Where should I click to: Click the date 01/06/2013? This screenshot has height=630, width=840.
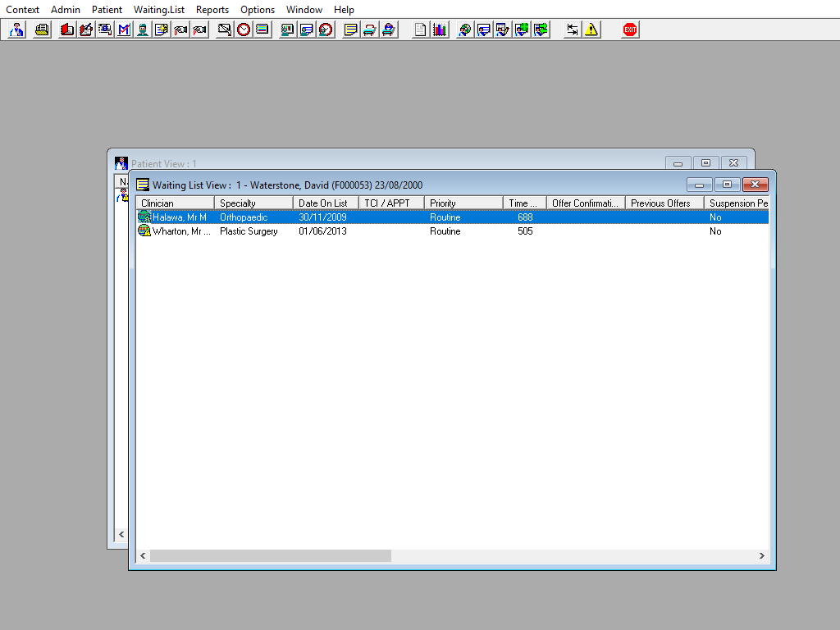(322, 231)
